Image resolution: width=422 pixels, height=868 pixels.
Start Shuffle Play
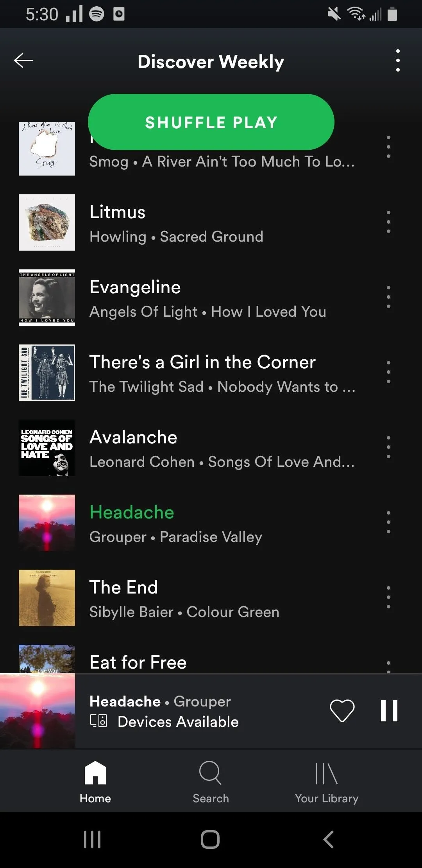[211, 122]
